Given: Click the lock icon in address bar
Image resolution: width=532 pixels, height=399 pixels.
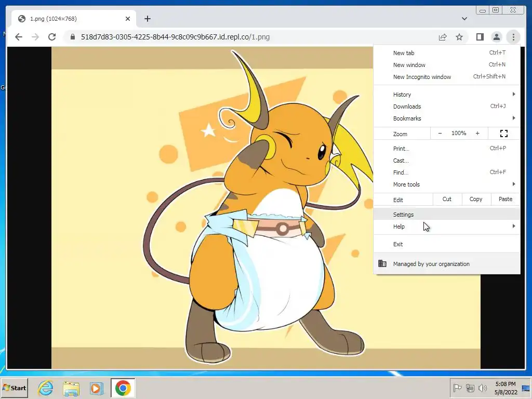Looking at the screenshot, I should [72, 37].
